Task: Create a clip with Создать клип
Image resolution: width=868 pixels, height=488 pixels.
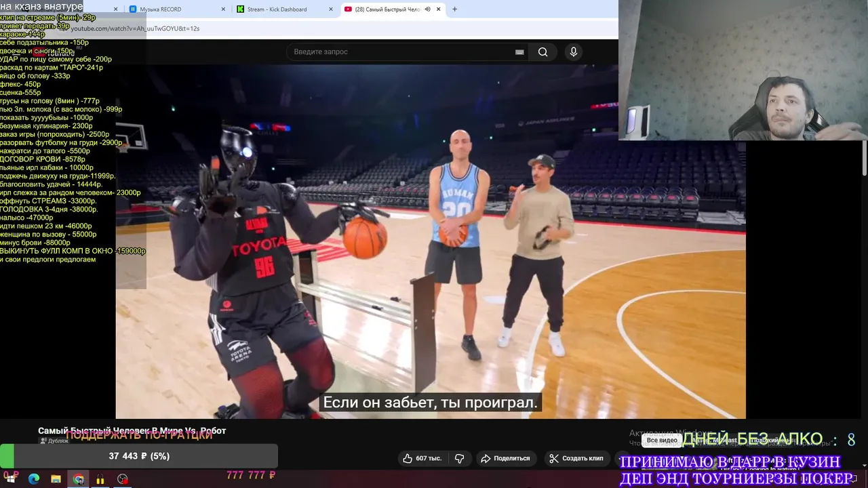Action: (576, 458)
